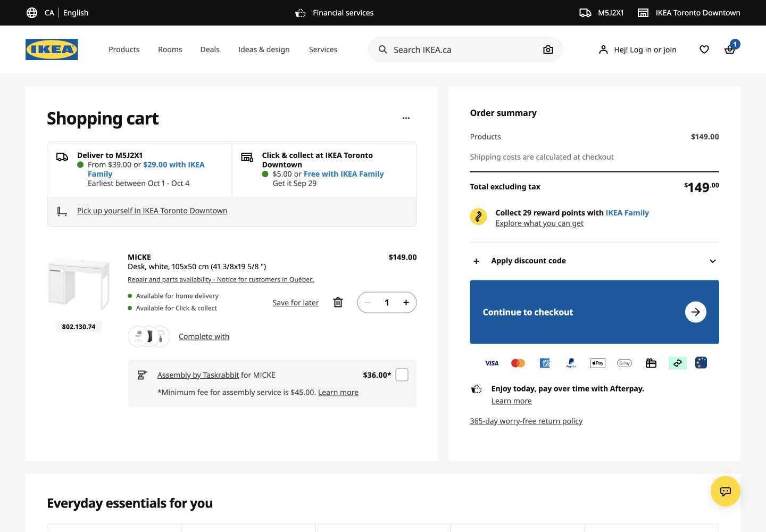The height and width of the screenshot is (532, 766).
Task: Click the IKEA logo
Action: coord(52,49)
